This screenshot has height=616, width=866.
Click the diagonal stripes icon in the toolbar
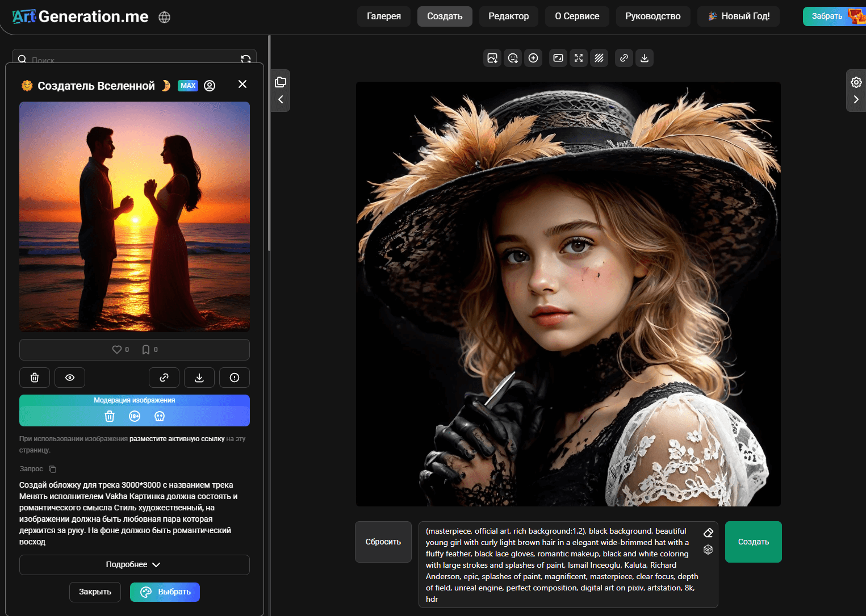tap(599, 58)
